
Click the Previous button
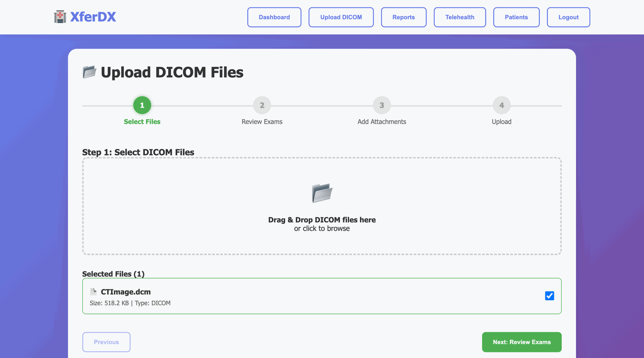point(106,342)
